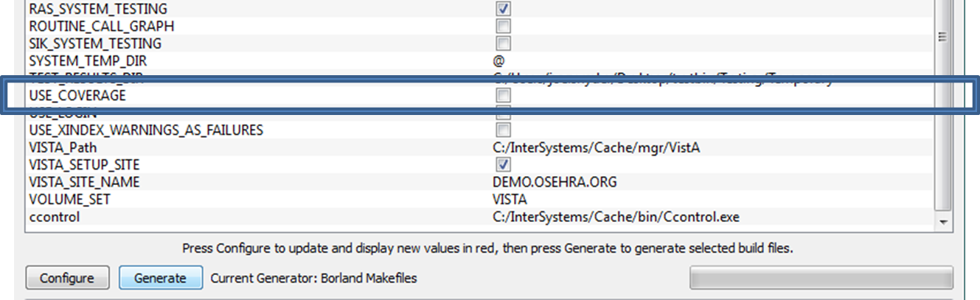Enable the ROUTINE_CALL_GRAPH checkbox
980x300 pixels.
503,26
